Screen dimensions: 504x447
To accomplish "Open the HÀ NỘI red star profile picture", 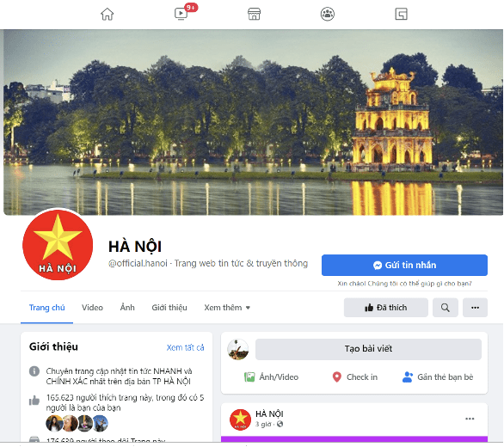I will 58,244.
